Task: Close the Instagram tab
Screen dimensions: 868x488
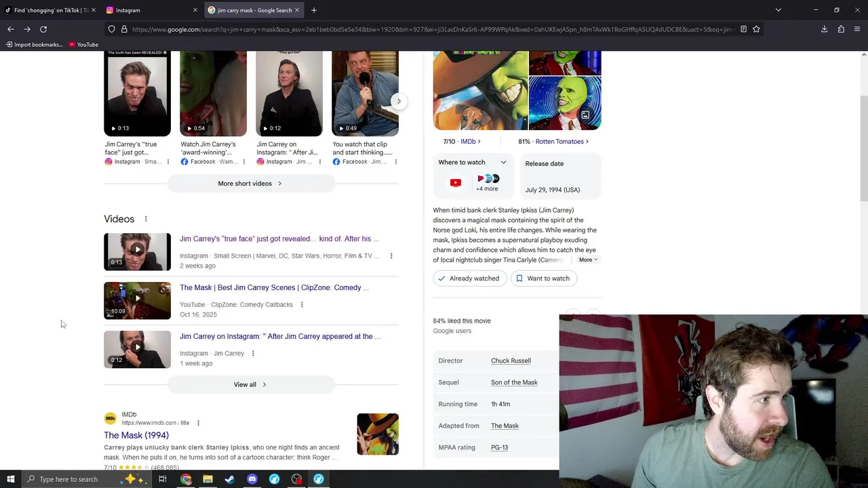Action: point(195,10)
